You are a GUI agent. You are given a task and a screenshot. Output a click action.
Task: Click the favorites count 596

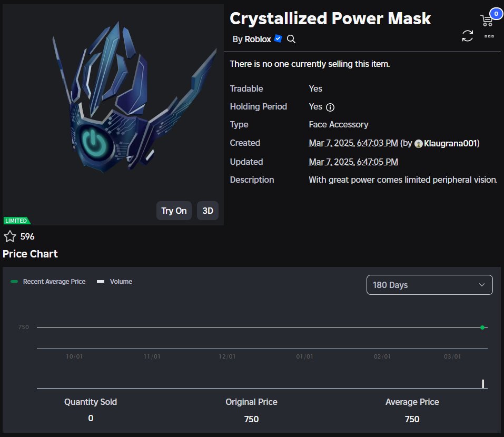[27, 236]
